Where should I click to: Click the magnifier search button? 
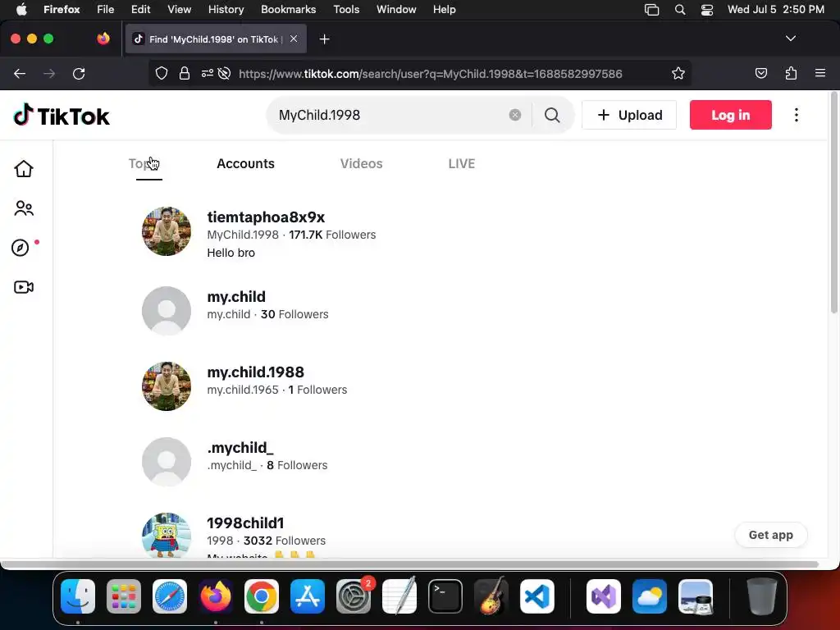[x=552, y=115]
